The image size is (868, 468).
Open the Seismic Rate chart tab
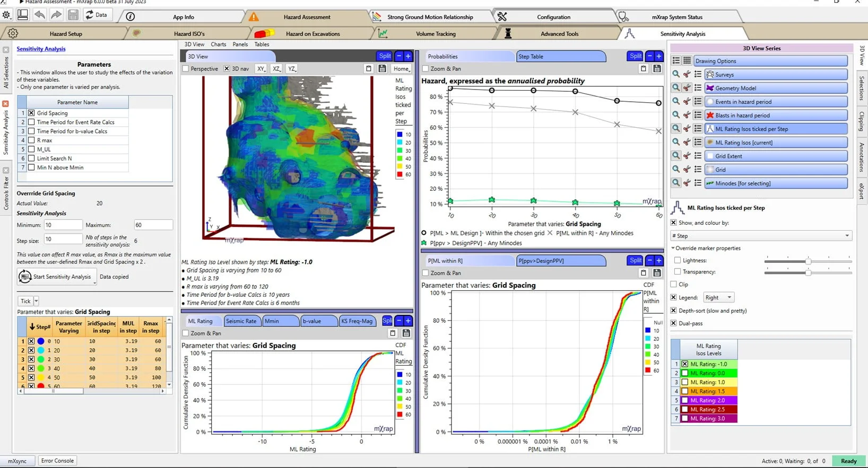pos(241,321)
